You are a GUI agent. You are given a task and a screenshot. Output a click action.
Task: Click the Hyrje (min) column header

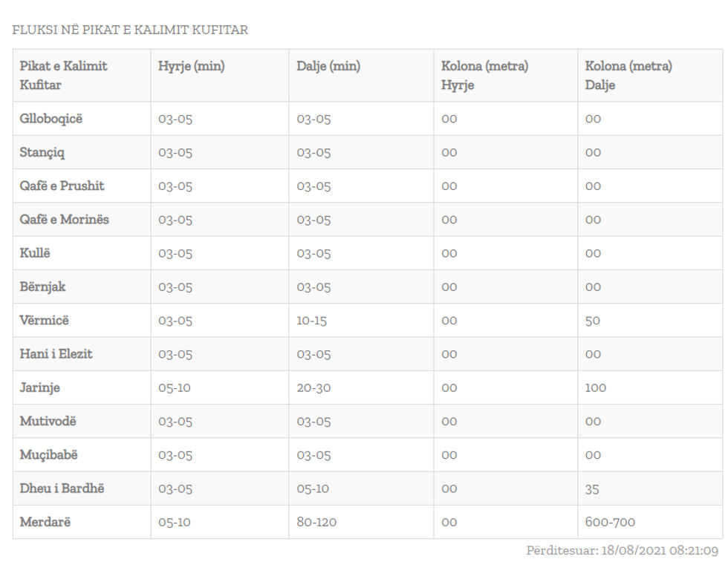click(x=192, y=67)
